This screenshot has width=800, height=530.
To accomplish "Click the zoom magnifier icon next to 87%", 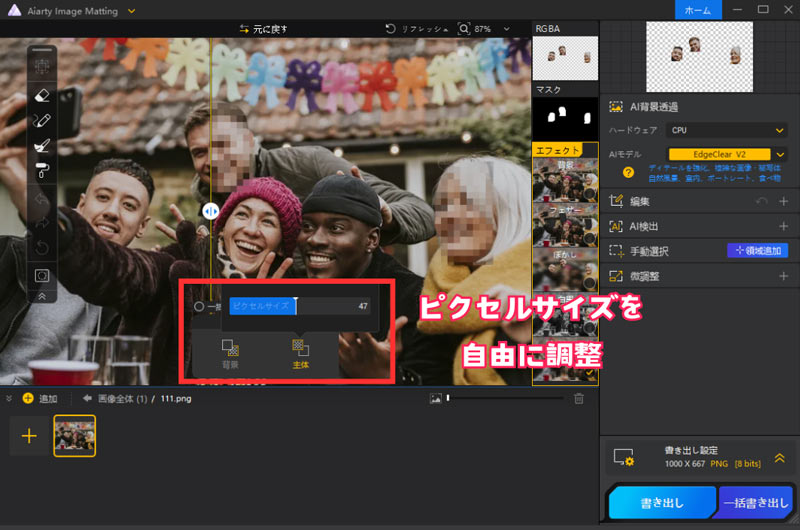I will pos(463,29).
